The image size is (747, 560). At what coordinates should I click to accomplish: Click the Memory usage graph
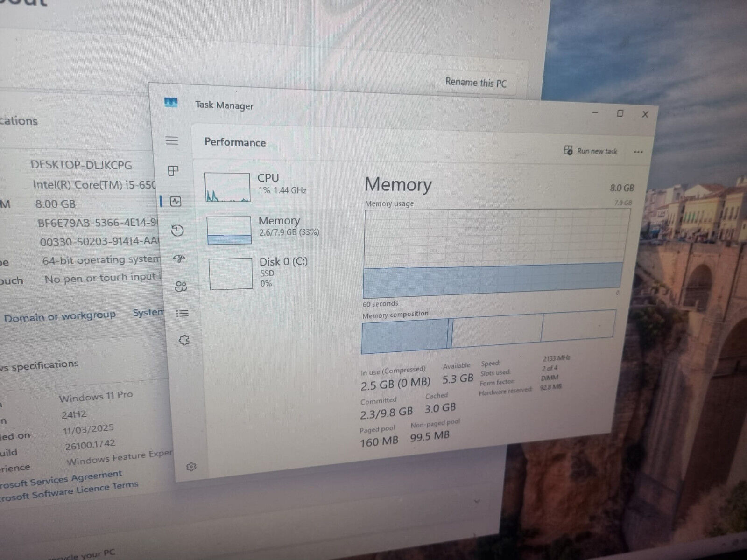point(496,253)
